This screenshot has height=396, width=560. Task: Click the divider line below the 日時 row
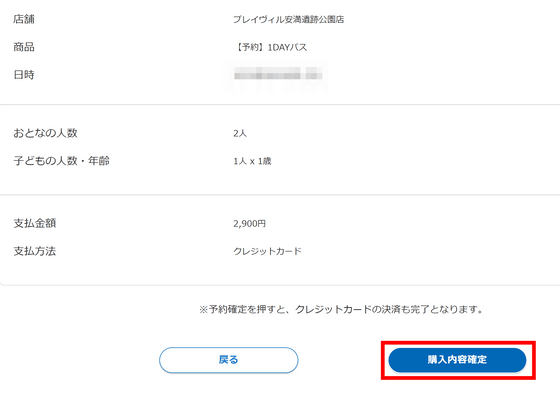[x=280, y=105]
